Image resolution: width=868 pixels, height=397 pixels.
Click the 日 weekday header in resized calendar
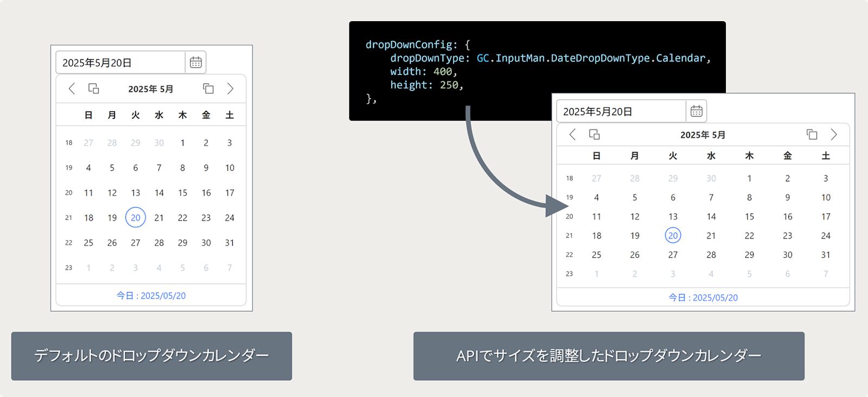point(597,156)
